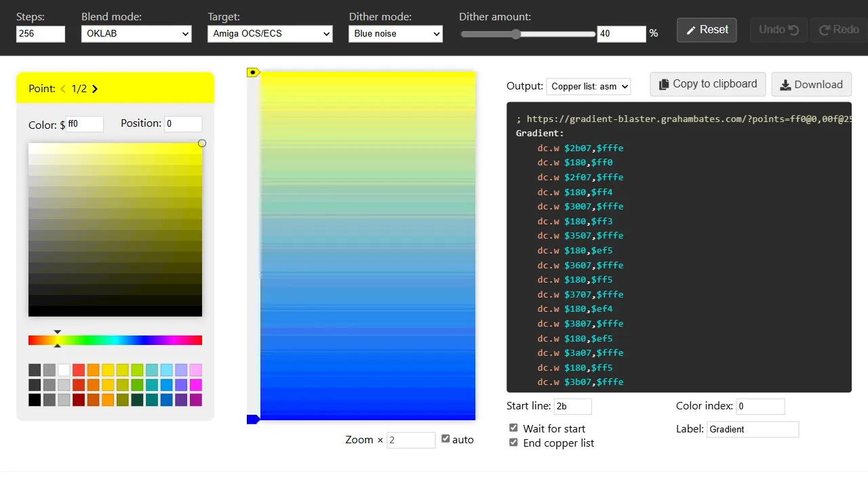
Task: Click the Undo button
Action: click(778, 30)
